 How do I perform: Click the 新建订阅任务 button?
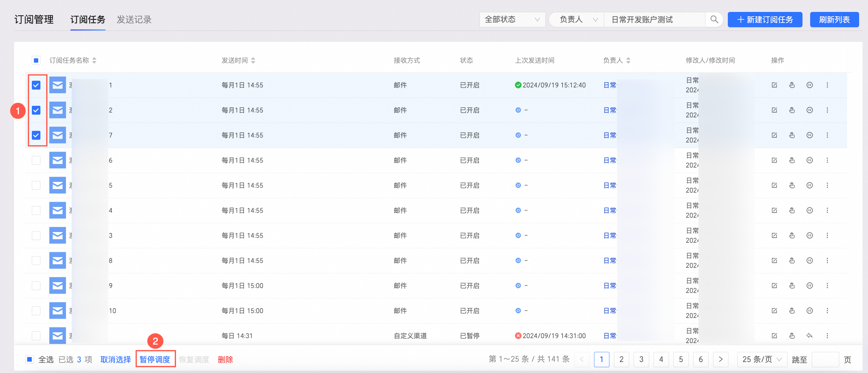coord(765,20)
